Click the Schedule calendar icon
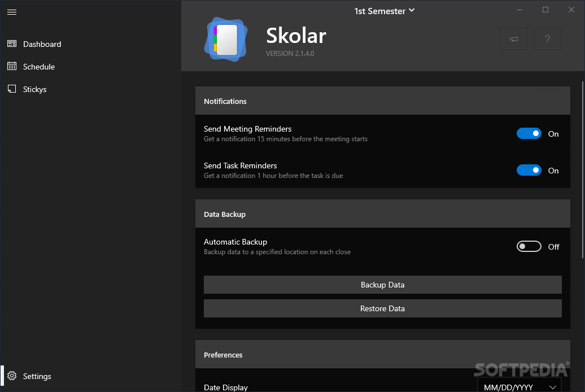 12,66
